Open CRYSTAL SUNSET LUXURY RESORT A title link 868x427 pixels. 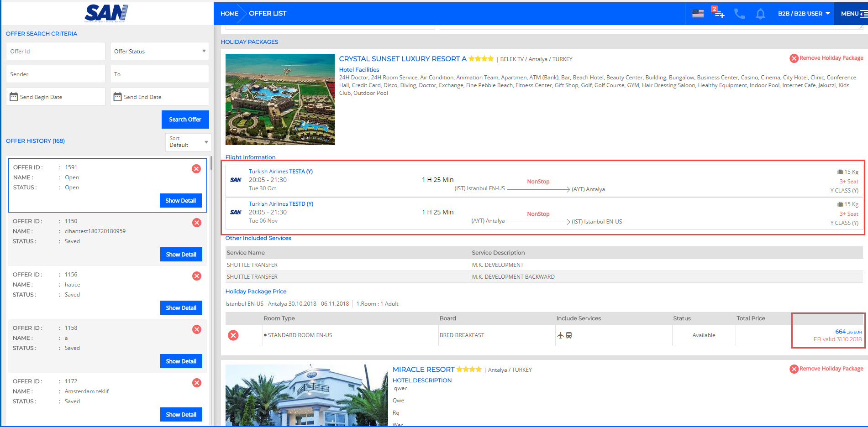(403, 59)
